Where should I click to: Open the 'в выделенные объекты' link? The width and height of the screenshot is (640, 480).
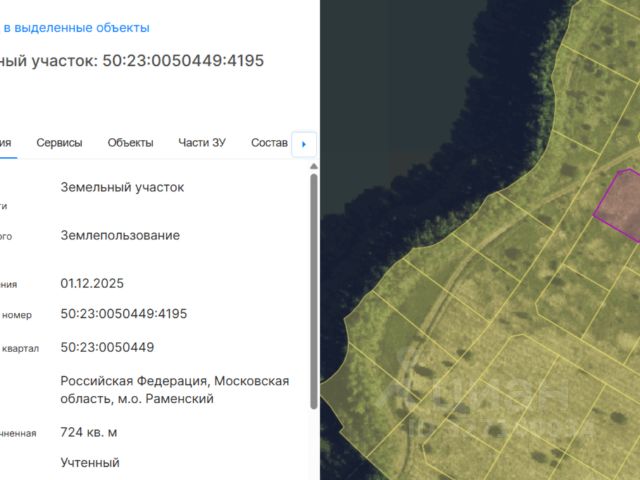[76, 28]
